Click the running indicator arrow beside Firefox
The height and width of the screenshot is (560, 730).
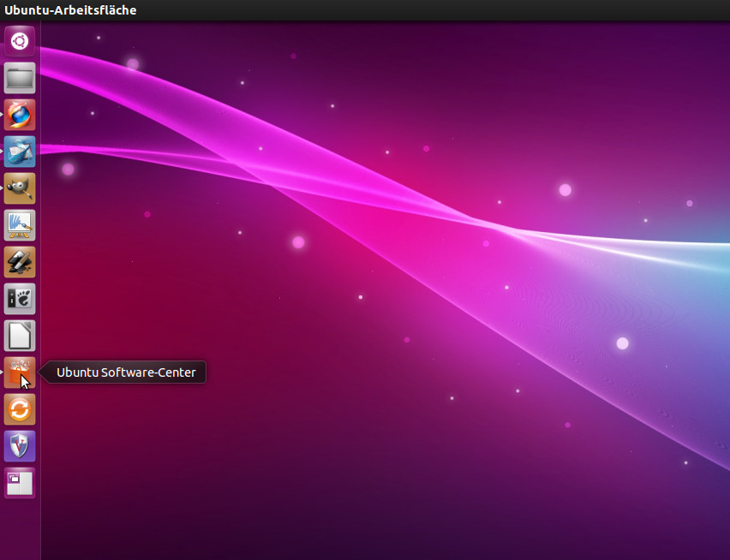[x=3, y=115]
